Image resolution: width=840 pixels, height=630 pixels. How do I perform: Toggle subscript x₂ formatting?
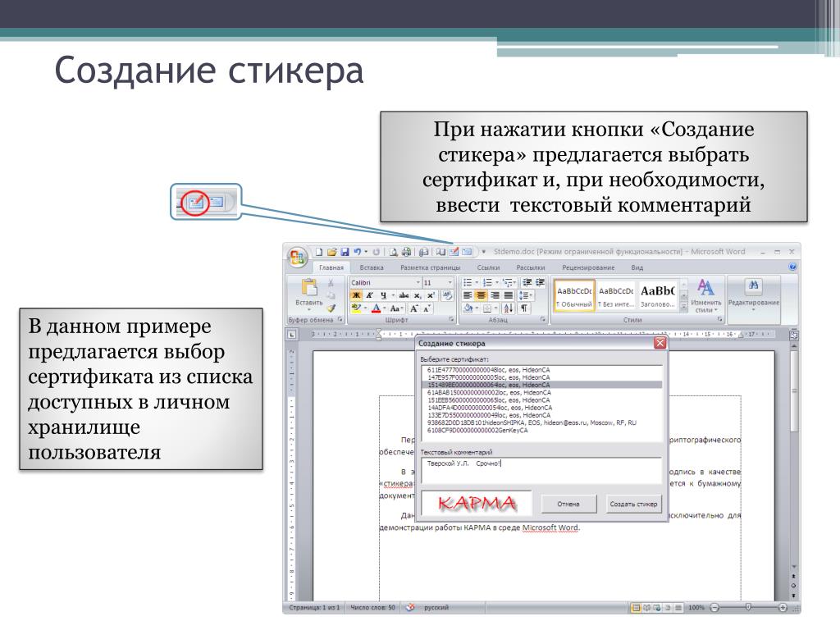(x=418, y=295)
